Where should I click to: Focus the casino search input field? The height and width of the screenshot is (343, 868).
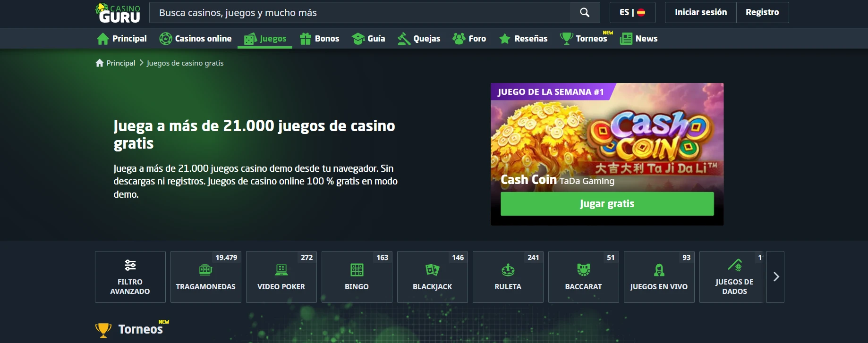(360, 13)
